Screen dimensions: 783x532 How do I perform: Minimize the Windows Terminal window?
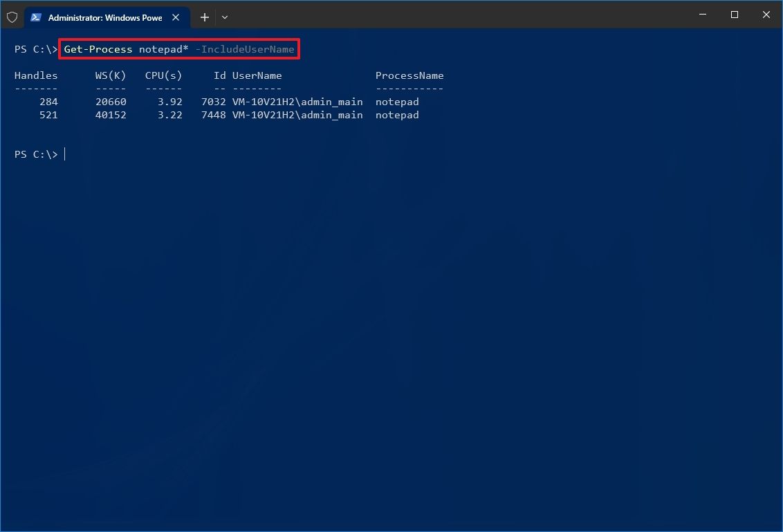[x=703, y=15]
